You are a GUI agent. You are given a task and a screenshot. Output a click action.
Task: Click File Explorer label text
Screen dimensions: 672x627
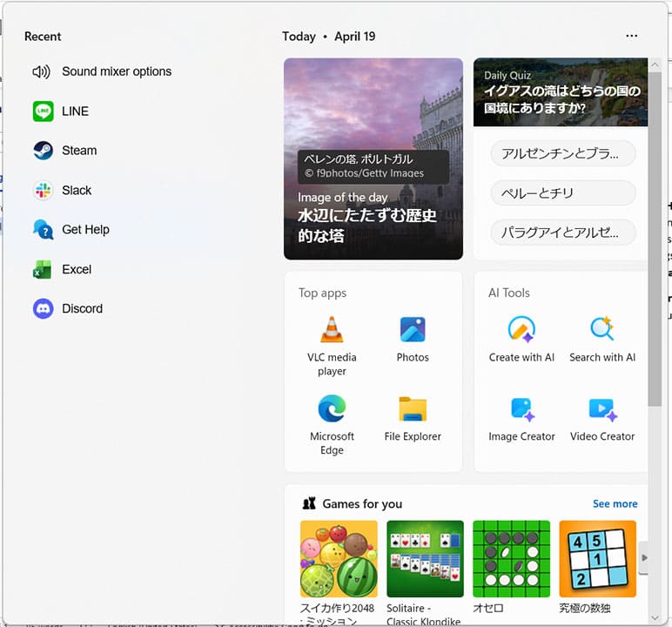(413, 436)
